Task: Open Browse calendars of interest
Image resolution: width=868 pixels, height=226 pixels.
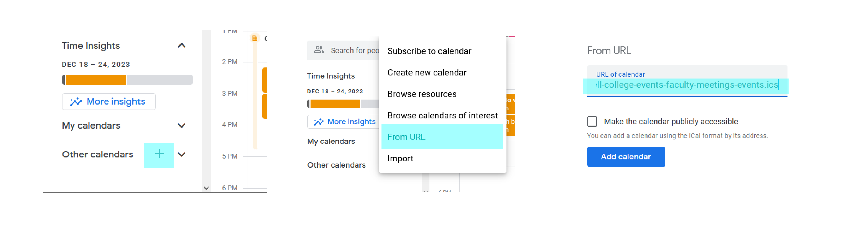Action: [x=442, y=116]
